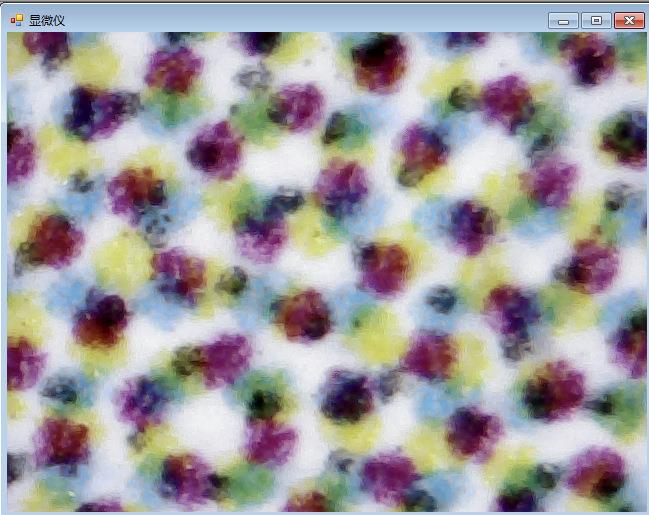The height and width of the screenshot is (515, 649).
Task: Close the 显微仪 window
Action: point(629,20)
